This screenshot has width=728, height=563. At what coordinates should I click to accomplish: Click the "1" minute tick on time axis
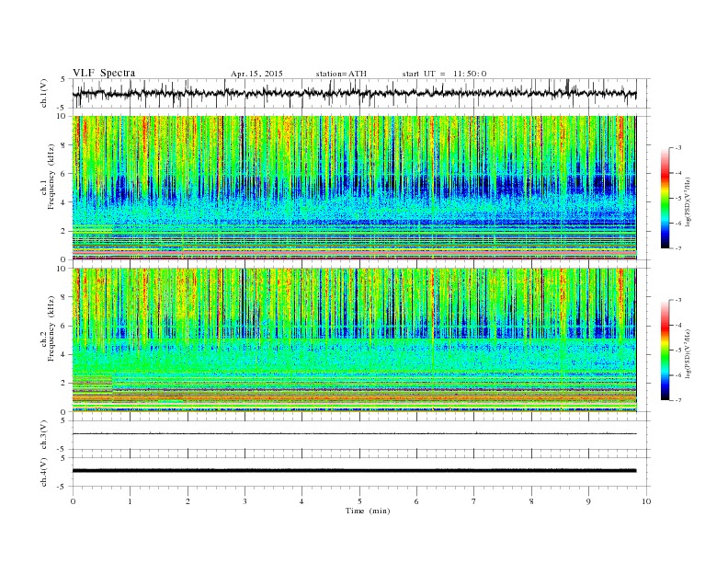[131, 501]
